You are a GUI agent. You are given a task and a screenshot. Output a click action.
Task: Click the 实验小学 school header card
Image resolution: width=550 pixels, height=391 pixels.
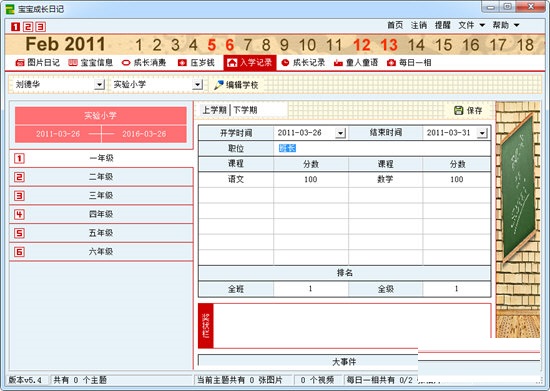pyautogui.click(x=101, y=125)
